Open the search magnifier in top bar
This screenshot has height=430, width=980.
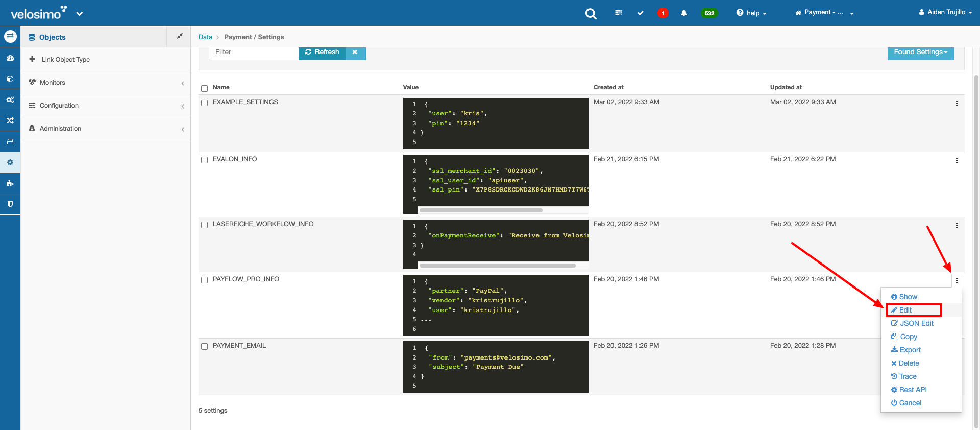coord(591,14)
